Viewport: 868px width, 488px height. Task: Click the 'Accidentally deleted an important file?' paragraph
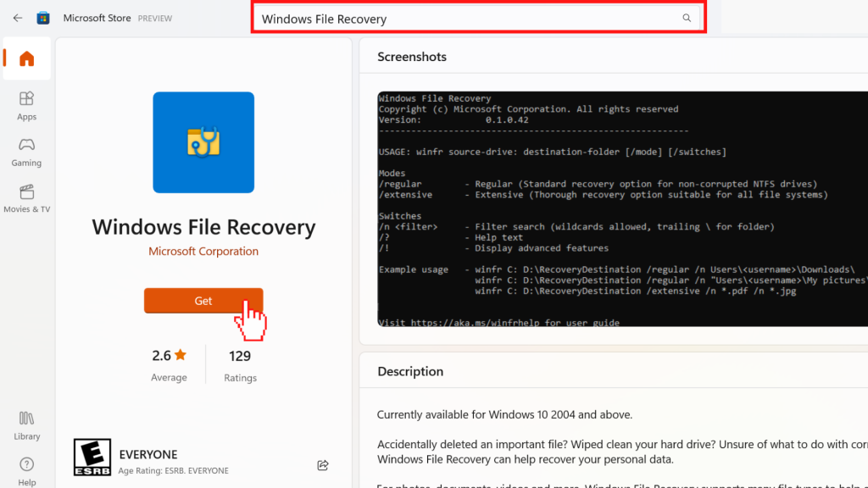coord(622,452)
